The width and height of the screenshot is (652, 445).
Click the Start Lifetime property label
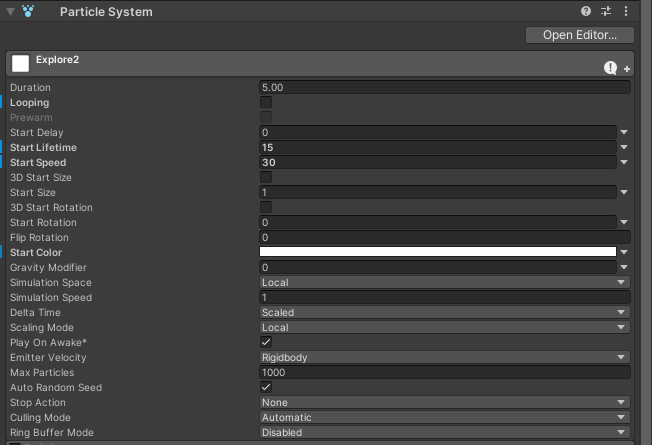43,148
